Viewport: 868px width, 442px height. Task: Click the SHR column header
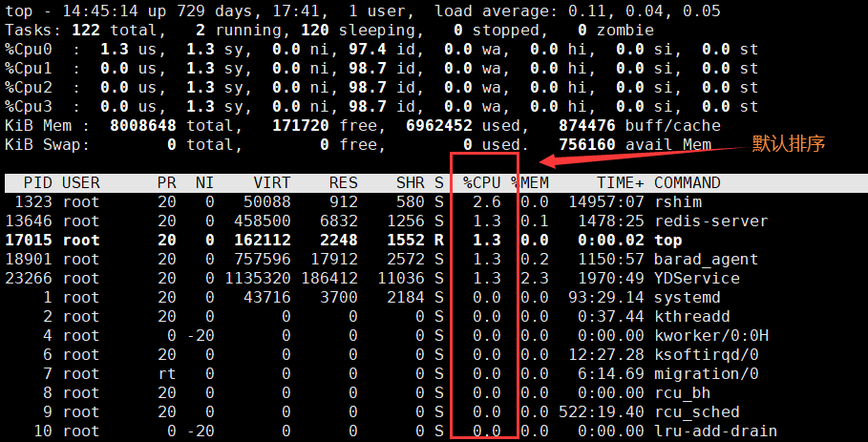[411, 182]
